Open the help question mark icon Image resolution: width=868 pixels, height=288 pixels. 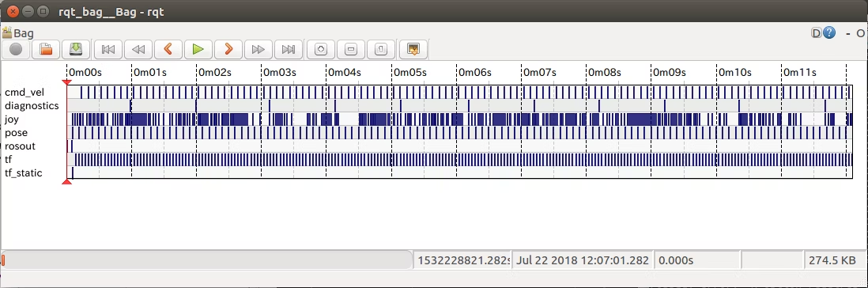coord(828,32)
